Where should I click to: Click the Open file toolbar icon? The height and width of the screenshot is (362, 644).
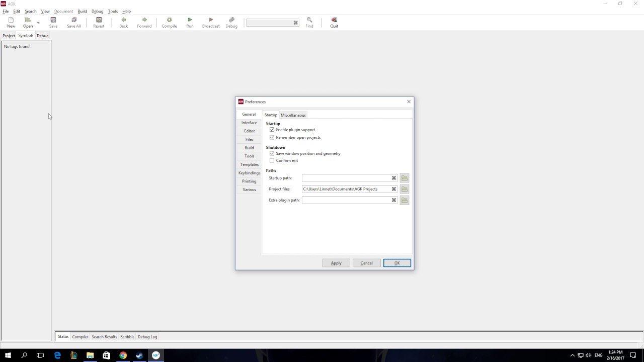28,23
